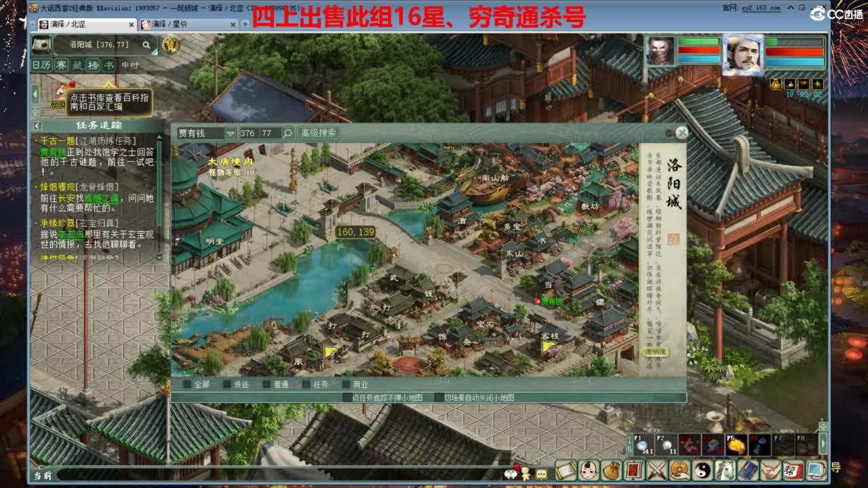Open the 书 library button
The height and width of the screenshot is (488, 868).
click(x=108, y=65)
